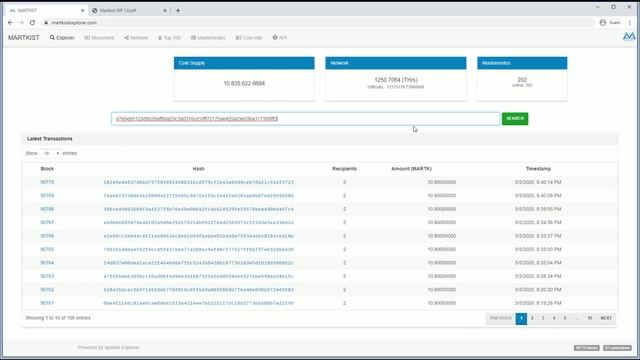Go to page 2 in pagination

(532, 318)
